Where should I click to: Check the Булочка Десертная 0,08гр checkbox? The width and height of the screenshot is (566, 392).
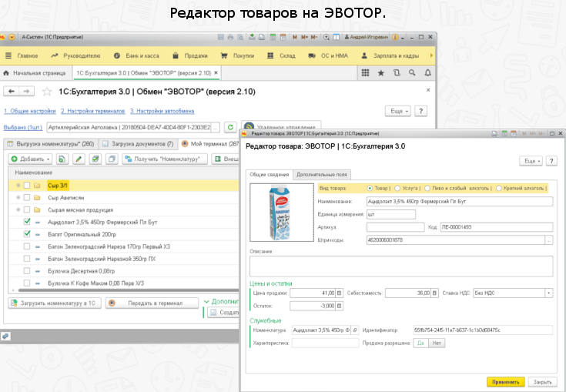[x=28, y=271]
